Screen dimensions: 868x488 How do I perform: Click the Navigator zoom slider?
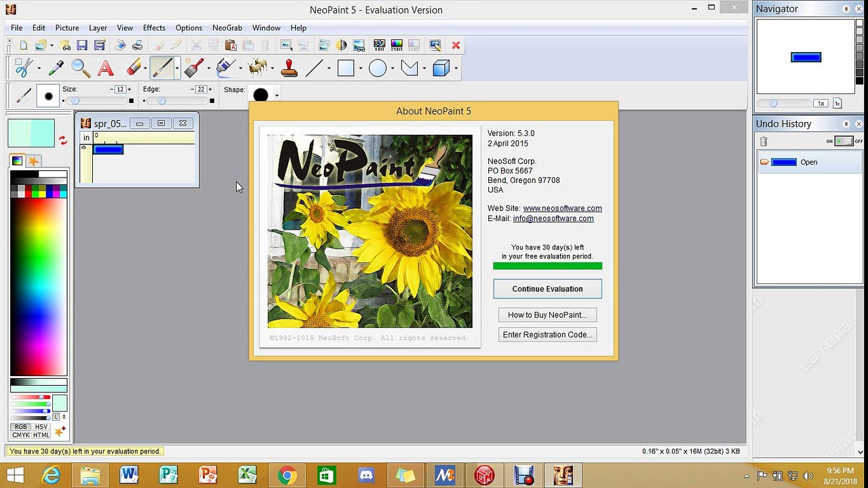[x=784, y=104]
